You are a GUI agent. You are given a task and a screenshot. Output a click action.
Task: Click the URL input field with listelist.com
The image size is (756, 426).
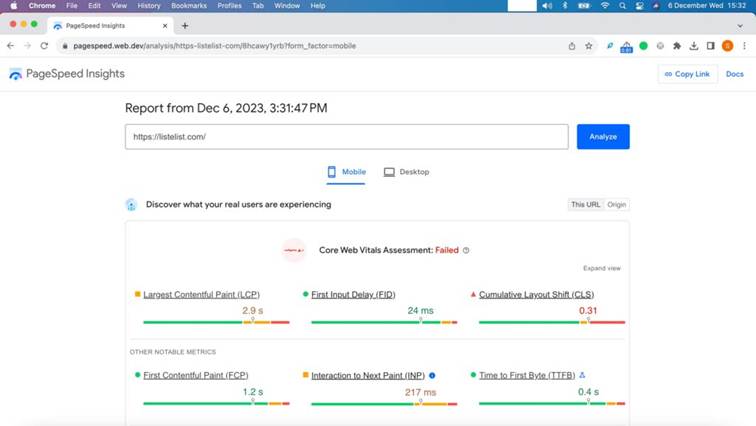[x=346, y=137]
